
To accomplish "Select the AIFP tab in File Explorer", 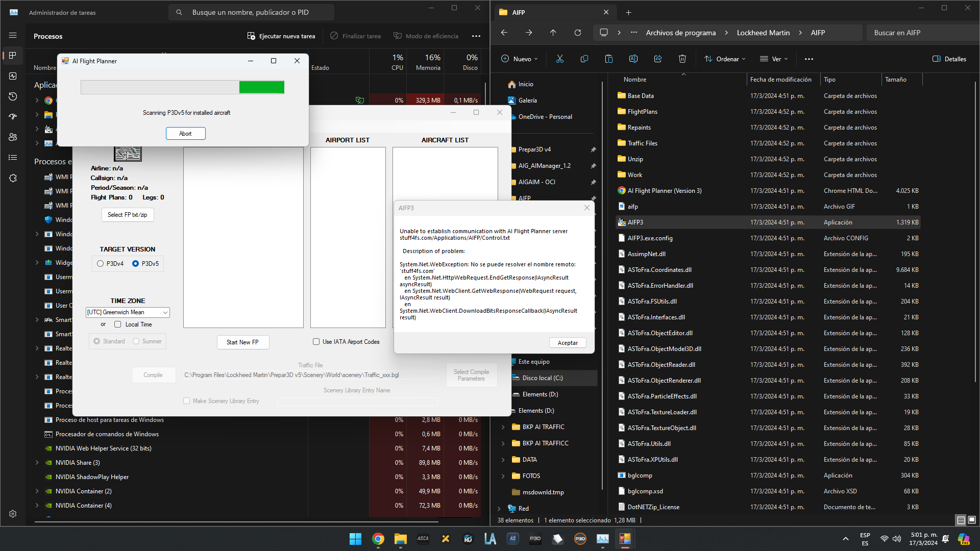I will coord(554,12).
